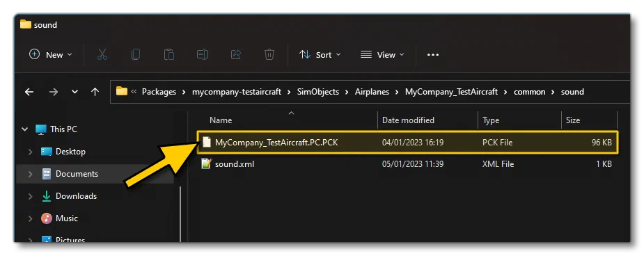
Task: Sort by Size column header
Action: coord(573,120)
